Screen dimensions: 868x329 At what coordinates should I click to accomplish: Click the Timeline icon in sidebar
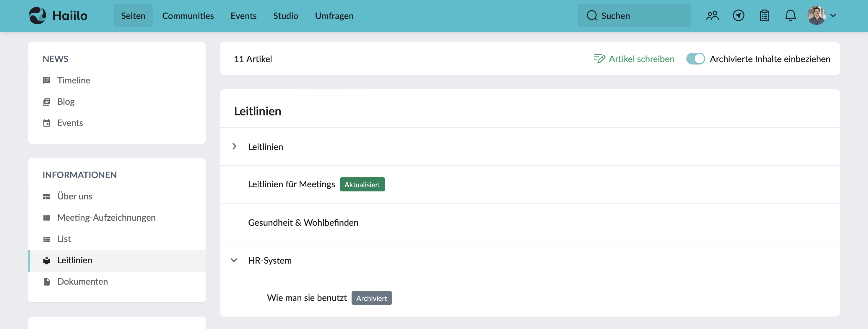click(46, 80)
